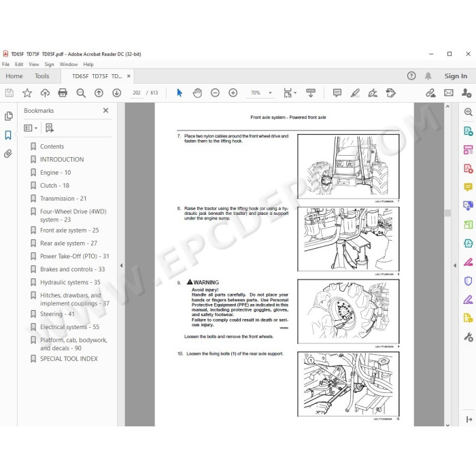
Task: Jump to the Transmission - 21 bookmark
Action: (63, 199)
